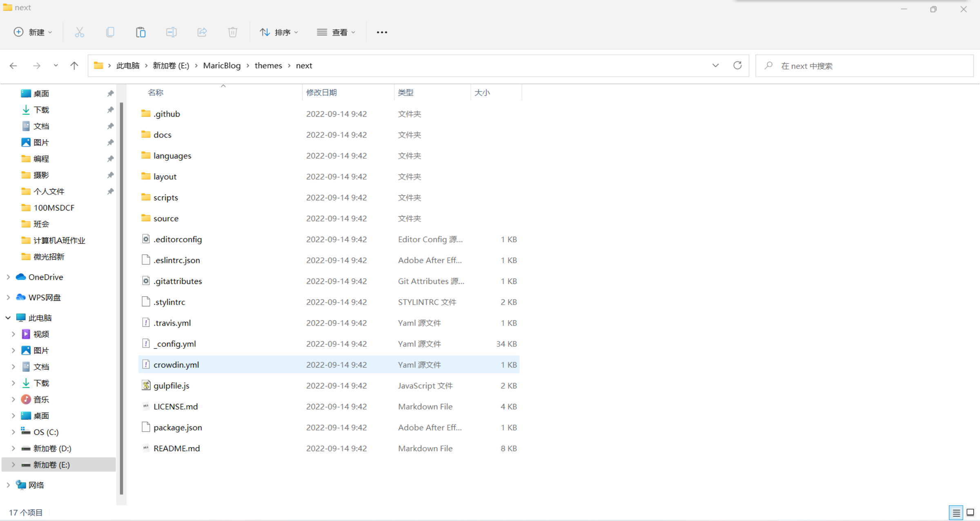Switch to details view layout icon
The height and width of the screenshot is (521, 980).
(956, 512)
